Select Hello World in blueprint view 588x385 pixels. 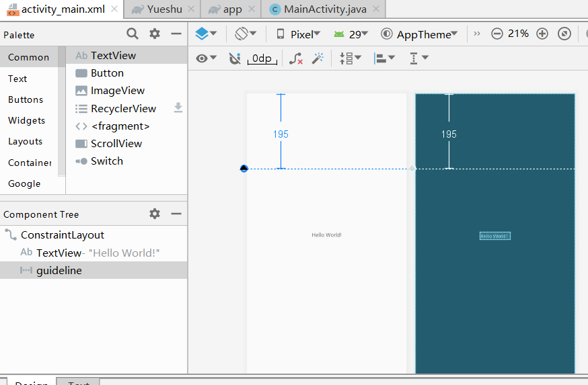coord(495,236)
